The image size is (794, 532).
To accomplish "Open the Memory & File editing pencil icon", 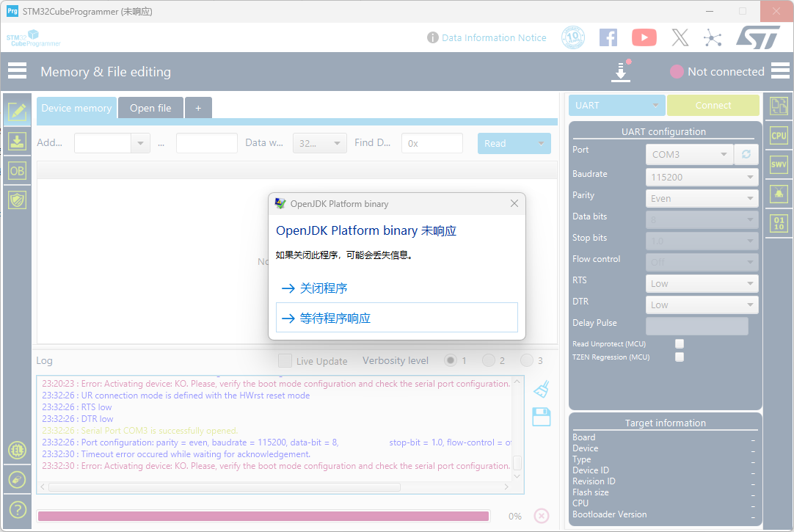I will (x=17, y=112).
